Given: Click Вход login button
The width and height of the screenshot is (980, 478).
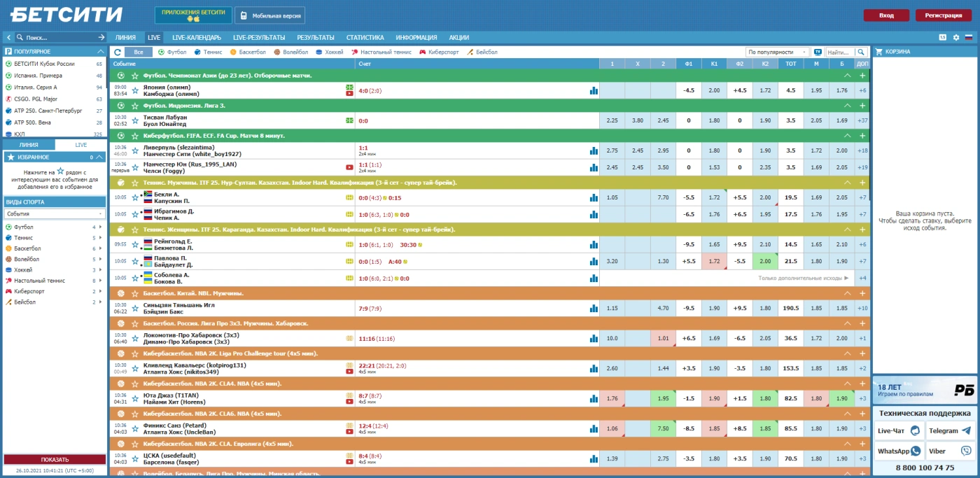Looking at the screenshot, I should [x=886, y=15].
